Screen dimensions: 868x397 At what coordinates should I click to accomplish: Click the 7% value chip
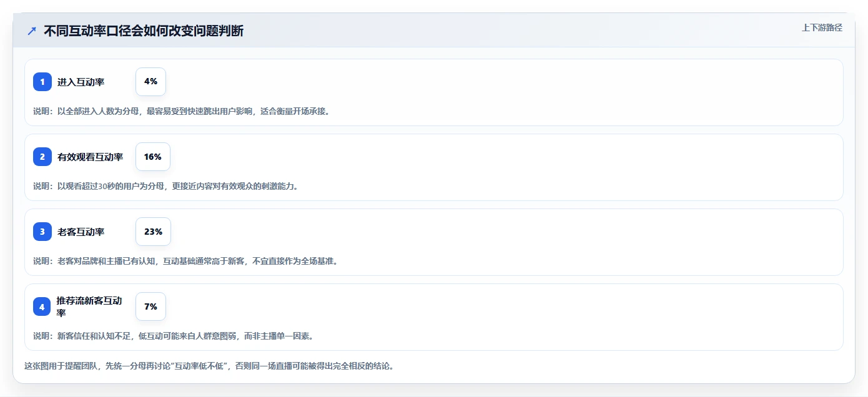(150, 306)
